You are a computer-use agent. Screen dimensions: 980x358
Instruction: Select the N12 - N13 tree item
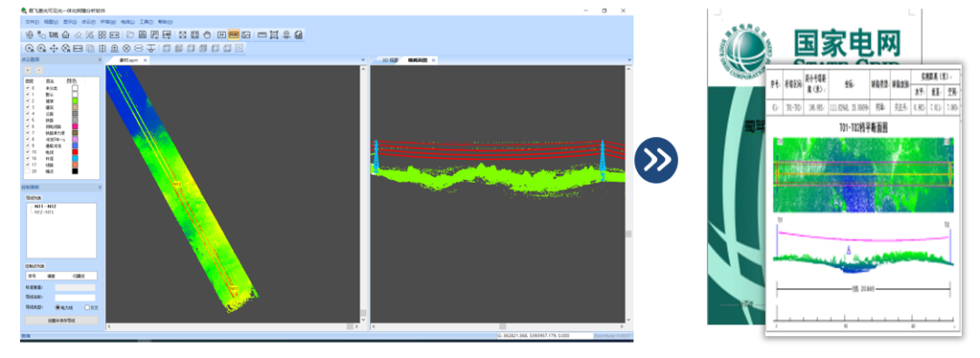(44, 214)
